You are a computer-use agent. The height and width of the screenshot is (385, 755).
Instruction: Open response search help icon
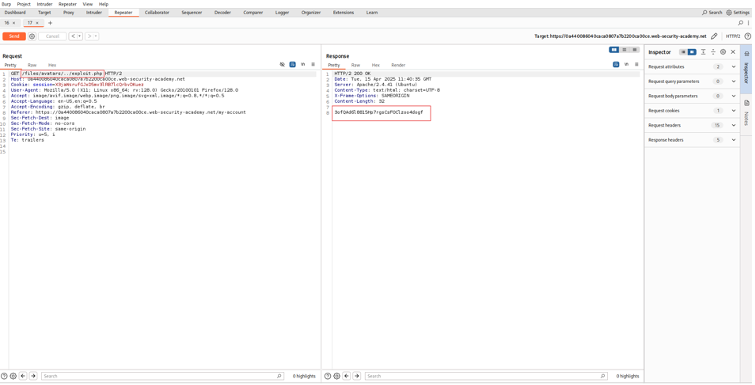[328, 376]
